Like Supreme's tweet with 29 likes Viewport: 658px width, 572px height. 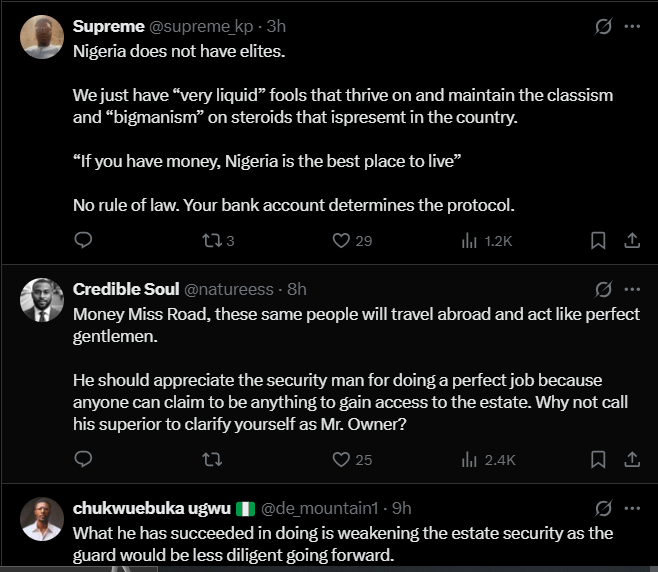pyautogui.click(x=341, y=240)
